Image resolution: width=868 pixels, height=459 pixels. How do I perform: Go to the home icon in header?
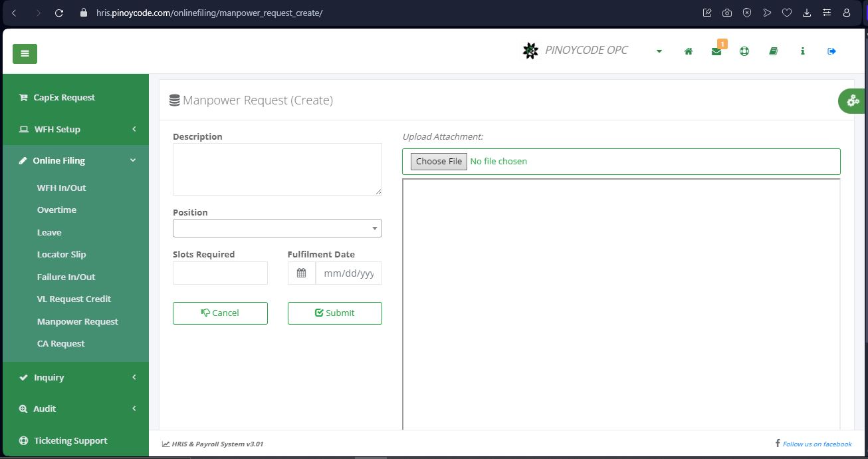pos(689,51)
